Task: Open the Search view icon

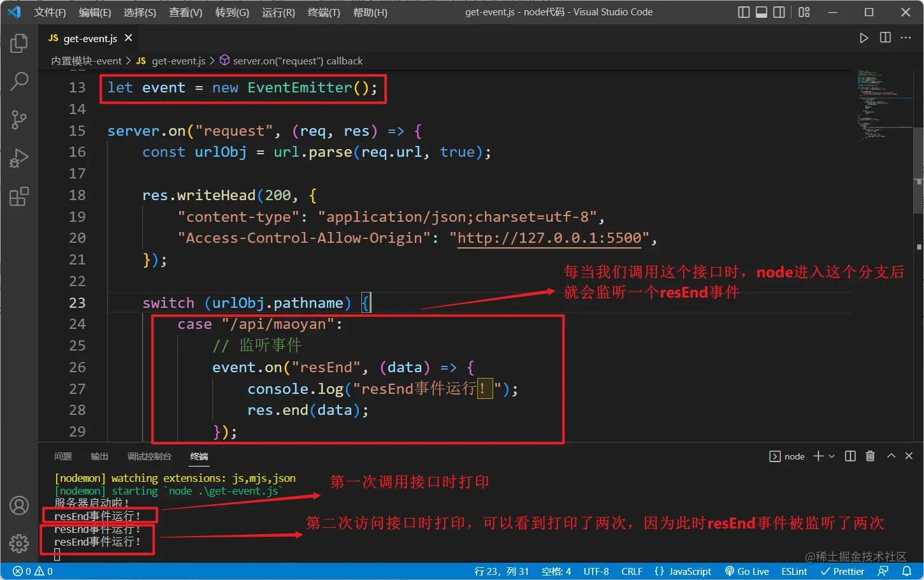Action: point(18,82)
